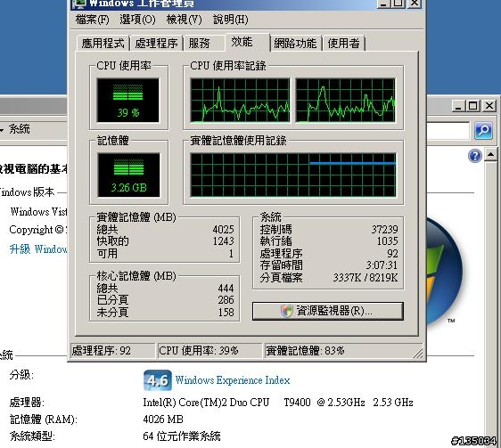Click the CPU 使用率 meter gauge
Screen dimensions: 501x448
point(127,100)
